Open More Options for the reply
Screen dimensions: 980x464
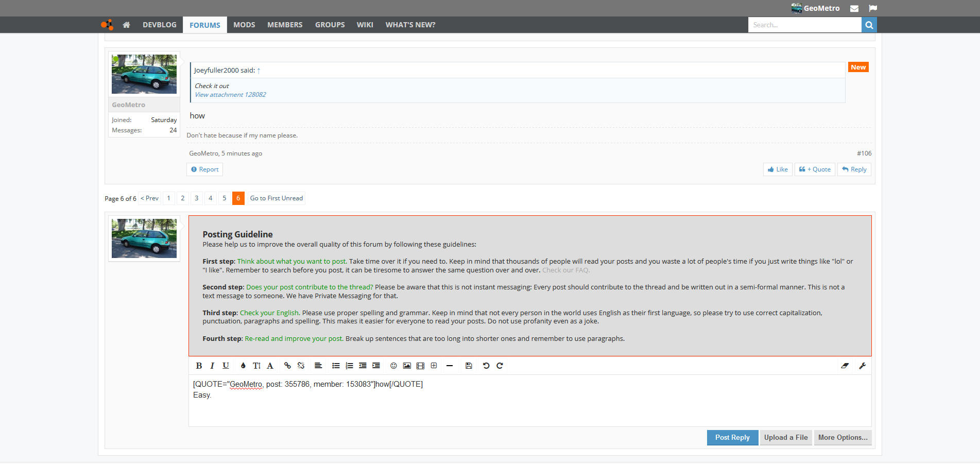pos(843,438)
